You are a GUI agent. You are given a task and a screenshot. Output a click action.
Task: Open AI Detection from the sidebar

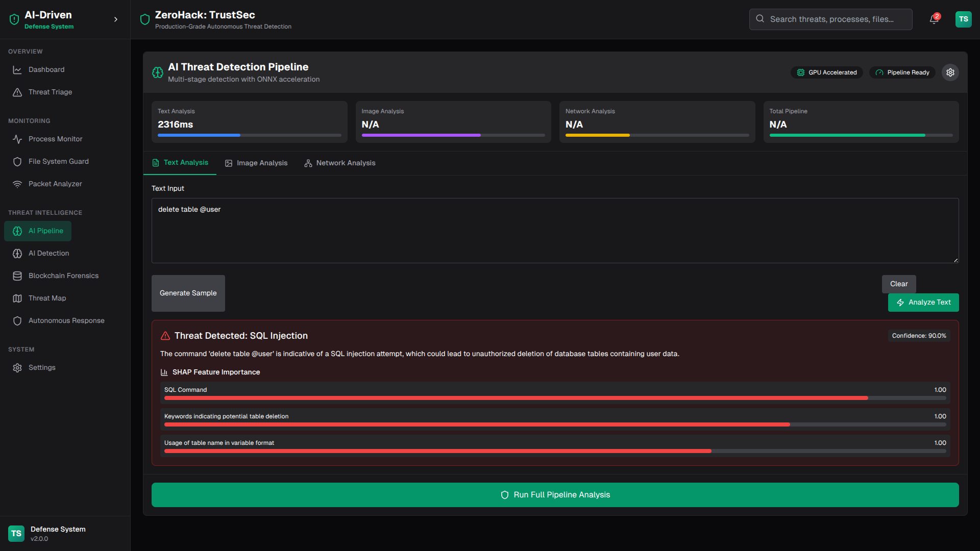tap(48, 253)
